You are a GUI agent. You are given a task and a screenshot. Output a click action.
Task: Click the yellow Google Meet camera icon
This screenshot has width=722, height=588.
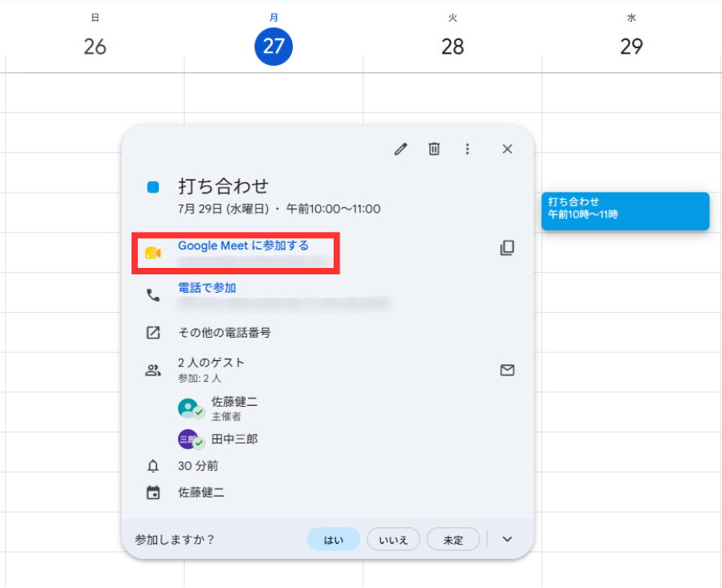(153, 253)
